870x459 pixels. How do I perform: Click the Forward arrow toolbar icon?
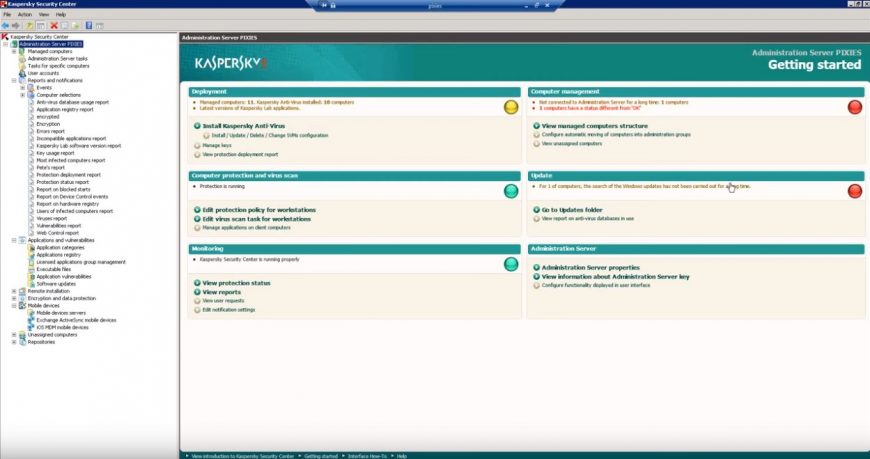(x=16, y=26)
